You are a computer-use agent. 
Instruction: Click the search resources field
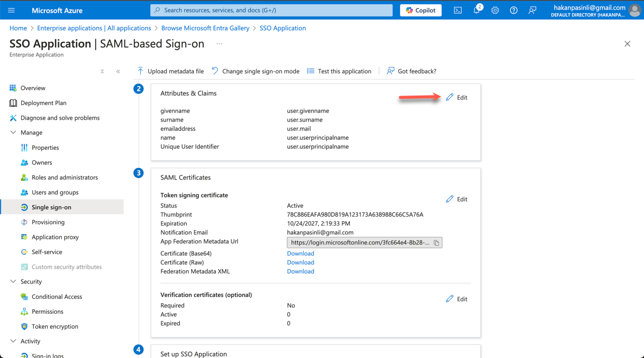(x=271, y=10)
